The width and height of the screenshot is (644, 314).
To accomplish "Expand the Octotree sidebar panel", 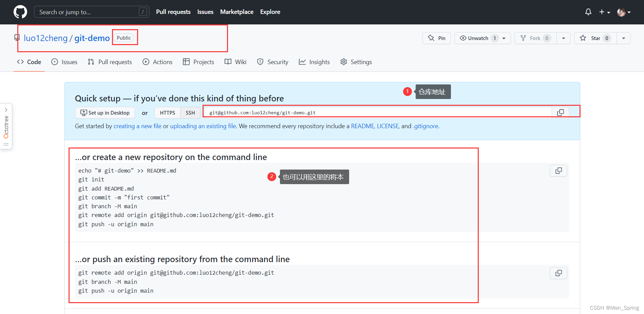I will [6, 110].
